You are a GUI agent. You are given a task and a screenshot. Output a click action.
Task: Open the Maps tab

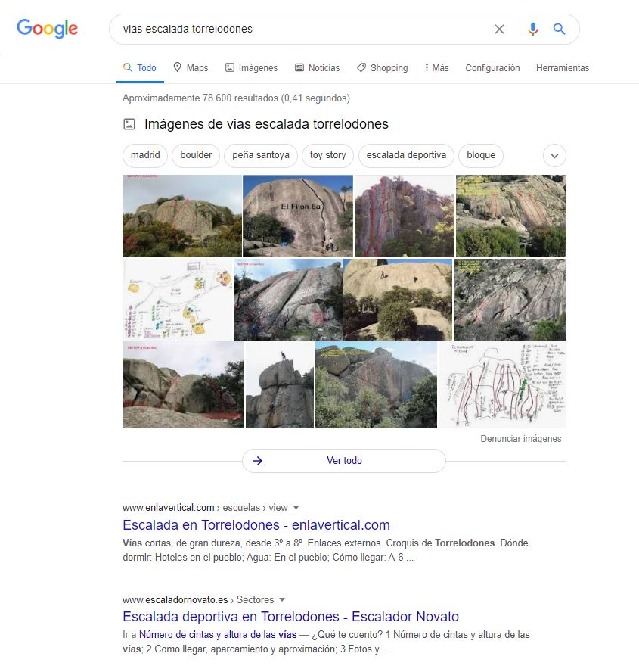[191, 68]
